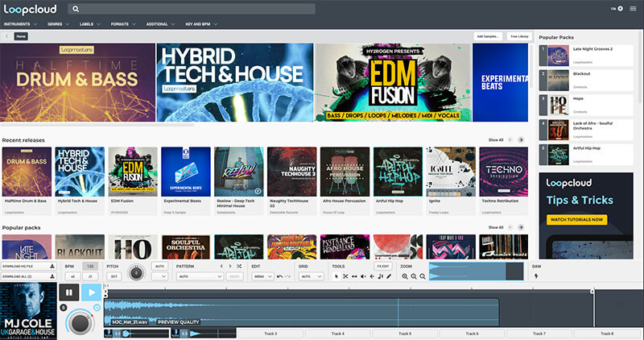Pause playback with the pause button
Screen dimensions: 644x340
pyautogui.click(x=69, y=292)
